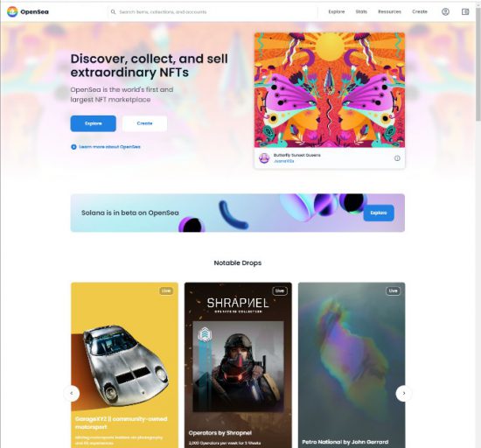Viewport: 481px width, 448px height.
Task: Click the page vertical scrollbar
Action: tap(478, 64)
